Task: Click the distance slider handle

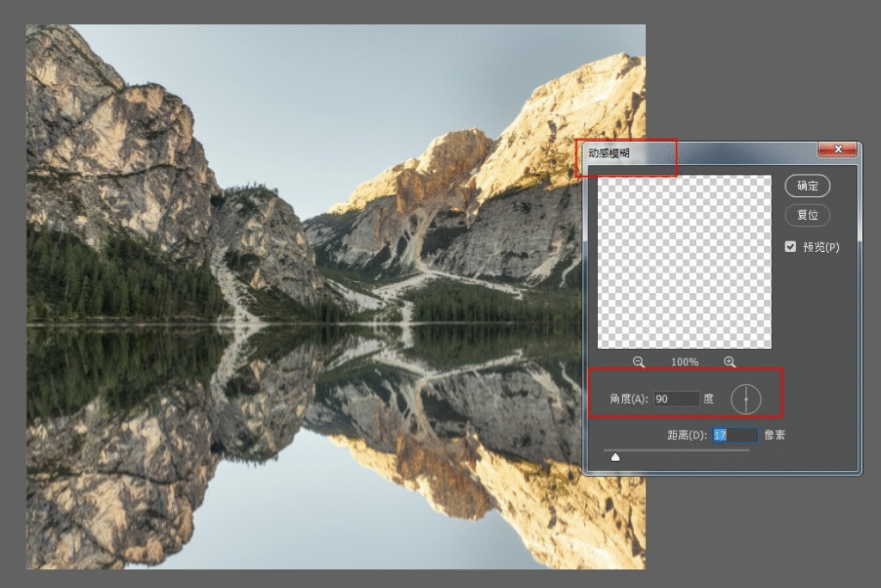Action: [x=615, y=457]
